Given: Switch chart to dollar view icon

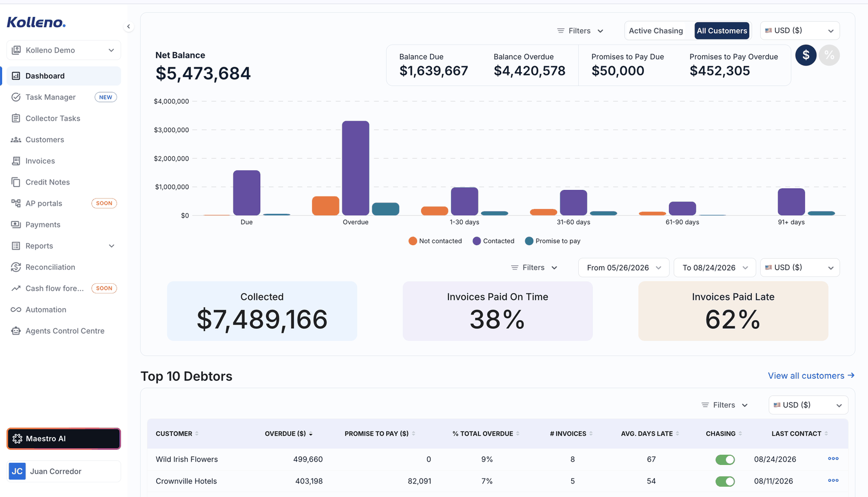Looking at the screenshot, I should 806,55.
